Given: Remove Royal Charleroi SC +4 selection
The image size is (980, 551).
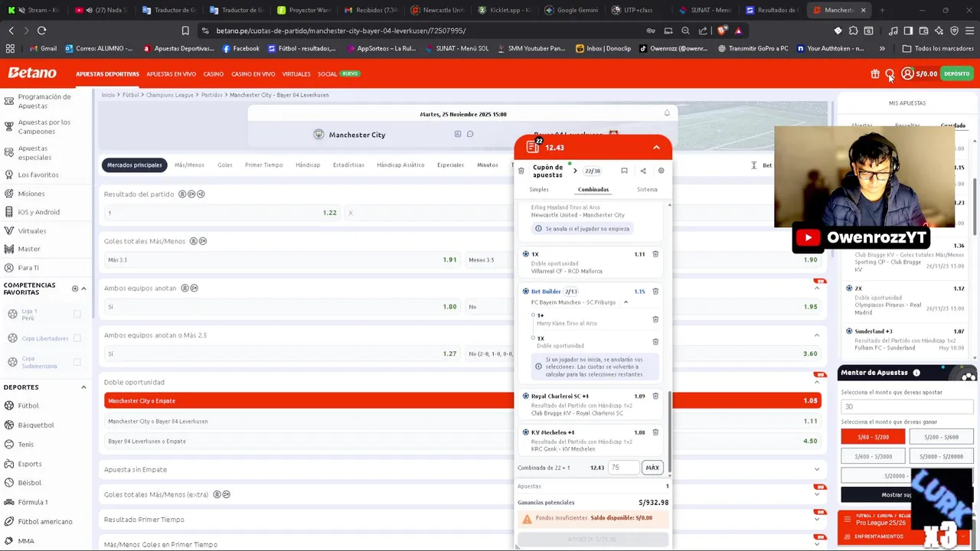Looking at the screenshot, I should 655,396.
